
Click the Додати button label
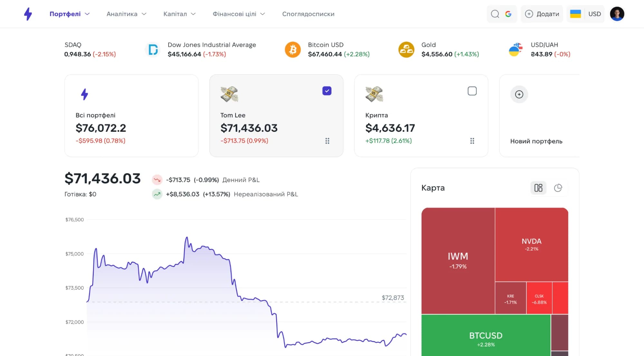tap(548, 14)
